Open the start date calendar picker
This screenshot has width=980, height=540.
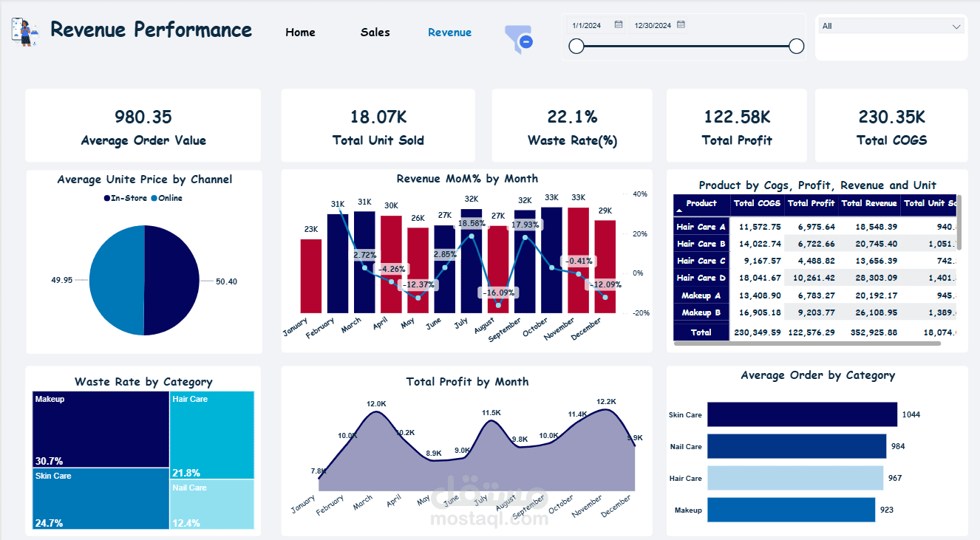coord(619,24)
